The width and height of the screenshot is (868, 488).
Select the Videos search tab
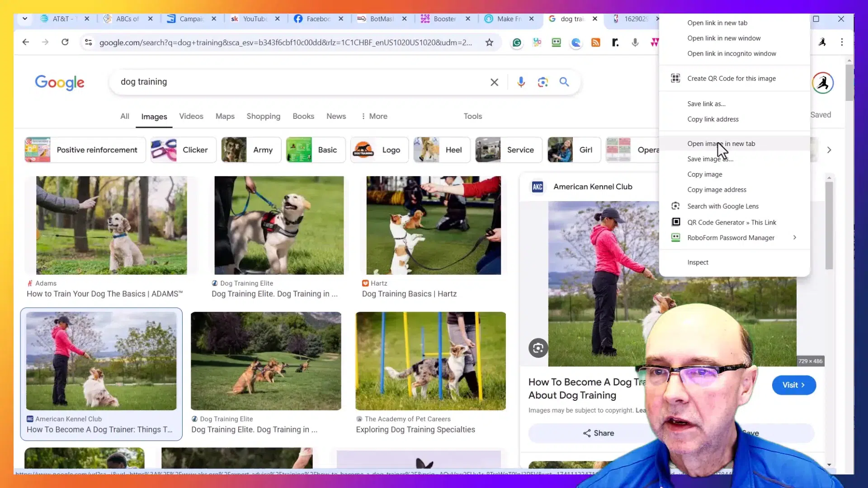coord(191,116)
